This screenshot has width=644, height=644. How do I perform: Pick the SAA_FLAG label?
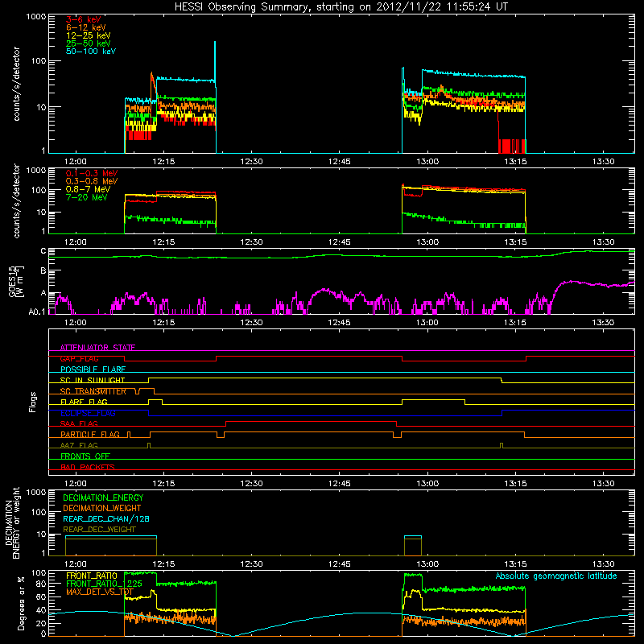79,424
